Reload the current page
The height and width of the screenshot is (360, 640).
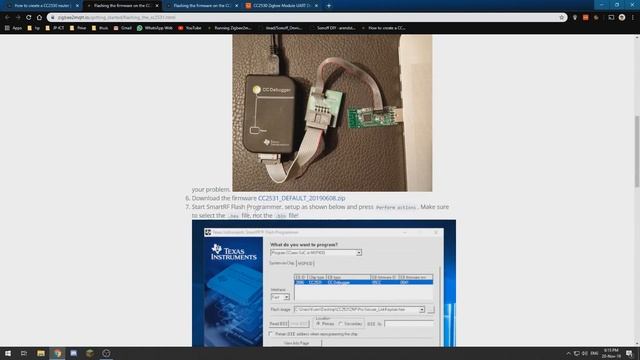tap(29, 18)
